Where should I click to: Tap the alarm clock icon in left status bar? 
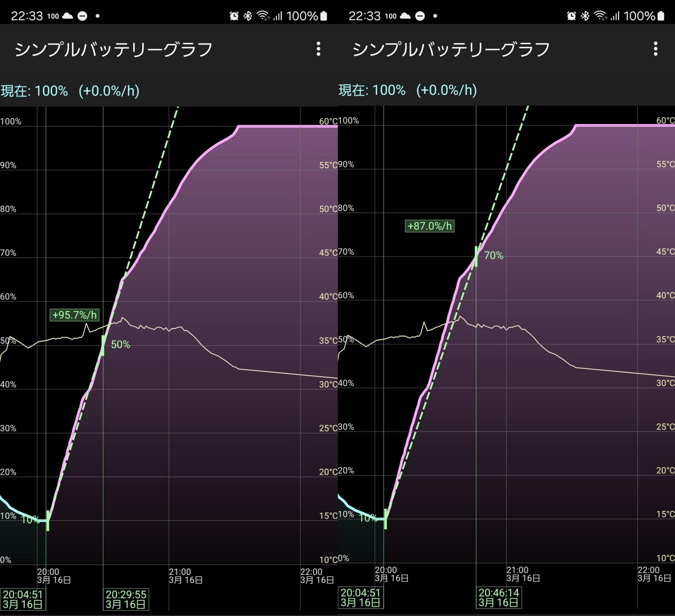point(234,16)
